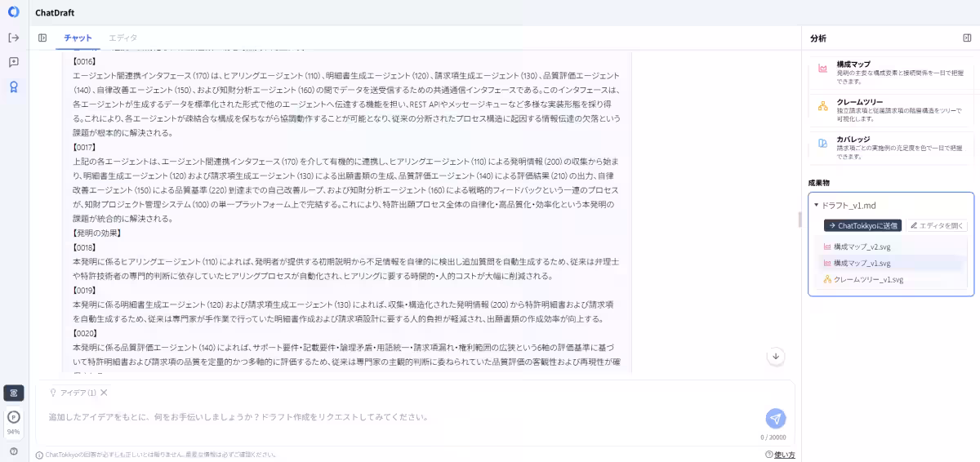Screen dimensions: 980x462
Task: Click the info icon beside ChatTokkyo disclaimer
Action: pos(39,455)
